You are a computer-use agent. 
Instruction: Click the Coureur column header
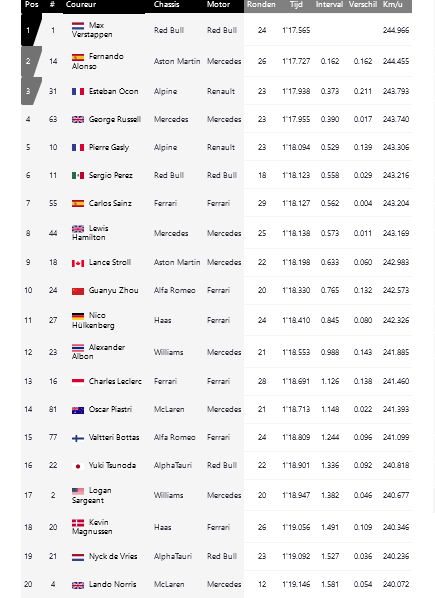pyautogui.click(x=81, y=5)
